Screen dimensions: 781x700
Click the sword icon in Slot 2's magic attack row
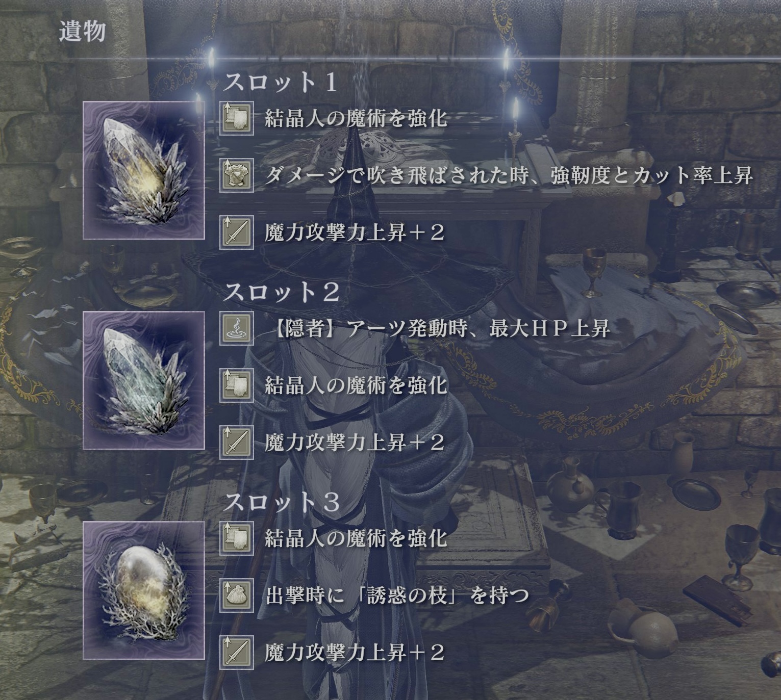237,443
